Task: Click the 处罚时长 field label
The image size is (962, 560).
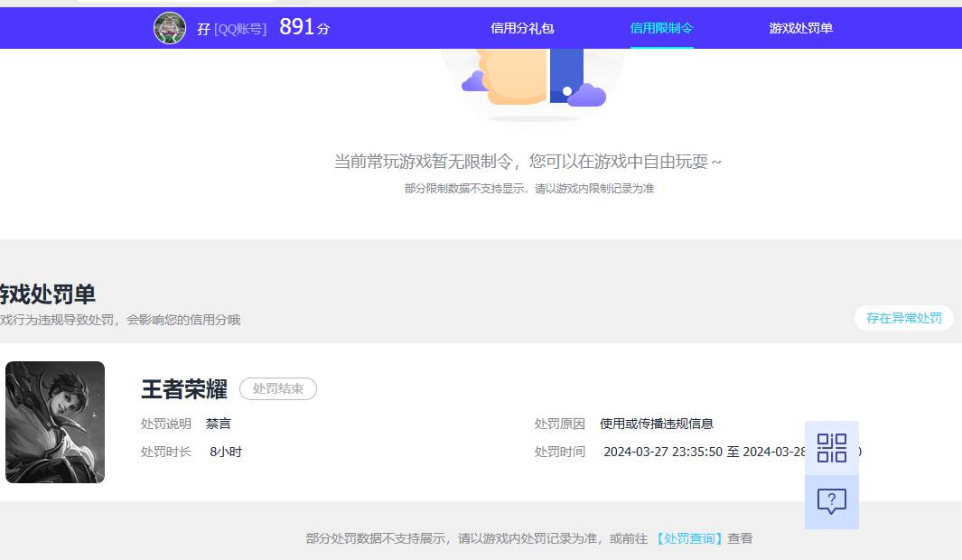Action: point(165,452)
